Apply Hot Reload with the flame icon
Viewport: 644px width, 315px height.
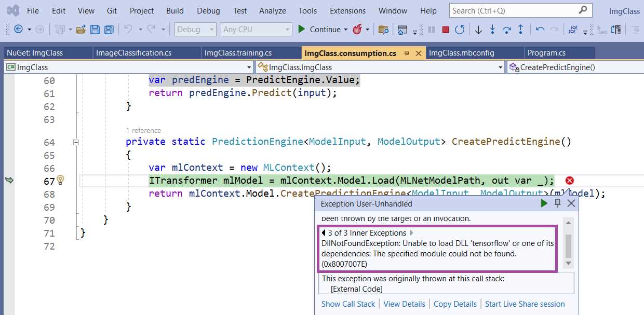pos(358,30)
